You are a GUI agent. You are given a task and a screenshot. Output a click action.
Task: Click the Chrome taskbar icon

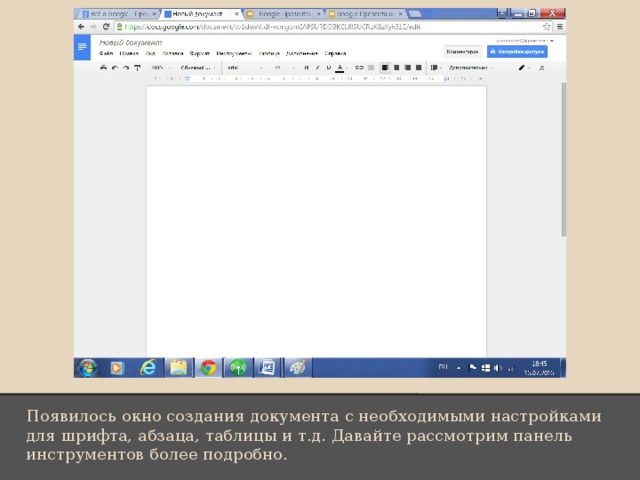pyautogui.click(x=208, y=368)
